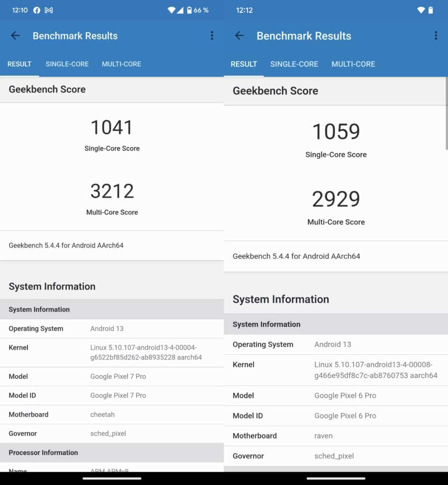Click the 66 % battery percentage text
This screenshot has height=485, width=448.
(x=201, y=10)
